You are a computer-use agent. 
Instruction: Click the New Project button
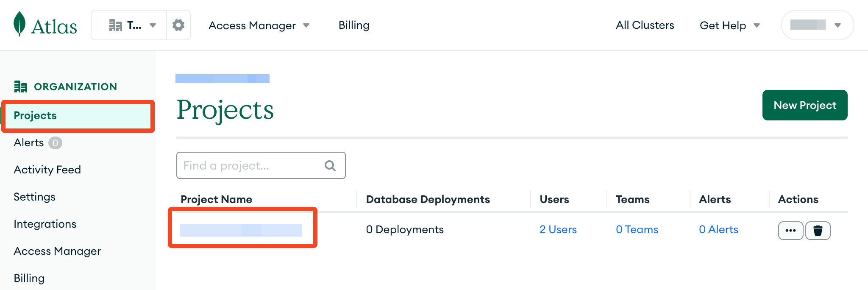point(805,105)
